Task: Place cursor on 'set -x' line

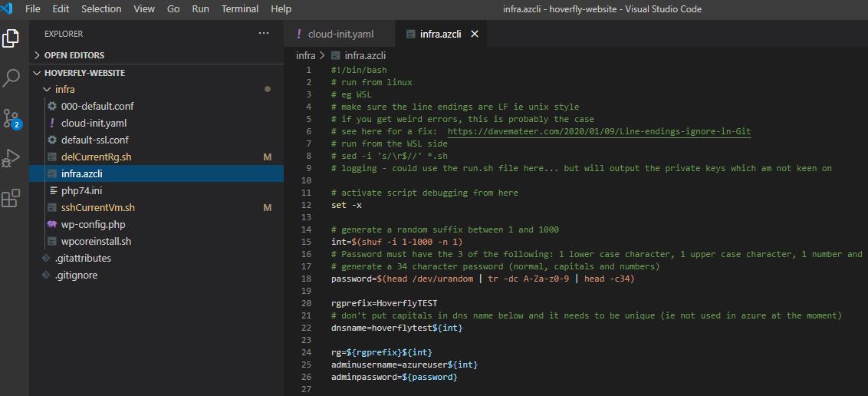Action: click(347, 205)
